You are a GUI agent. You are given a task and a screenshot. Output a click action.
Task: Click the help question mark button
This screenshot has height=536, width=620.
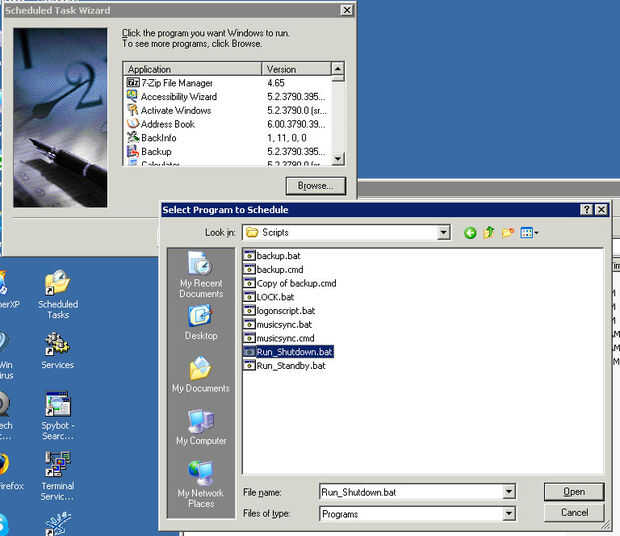587,209
